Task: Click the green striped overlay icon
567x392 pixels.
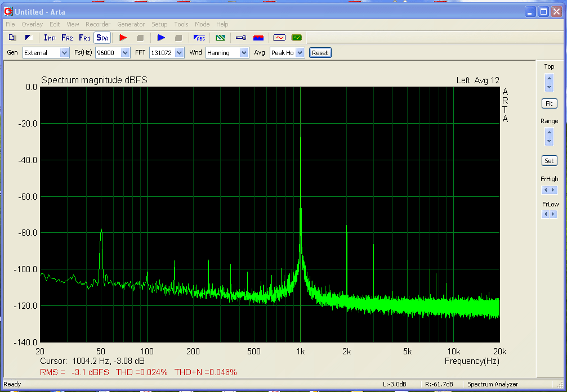Action: [x=221, y=38]
